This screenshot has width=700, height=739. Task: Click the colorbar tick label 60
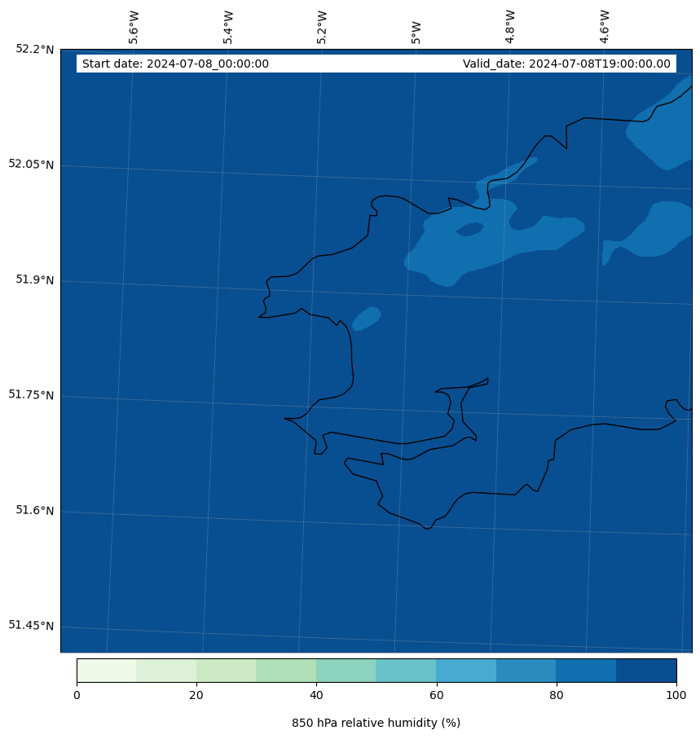point(437,695)
